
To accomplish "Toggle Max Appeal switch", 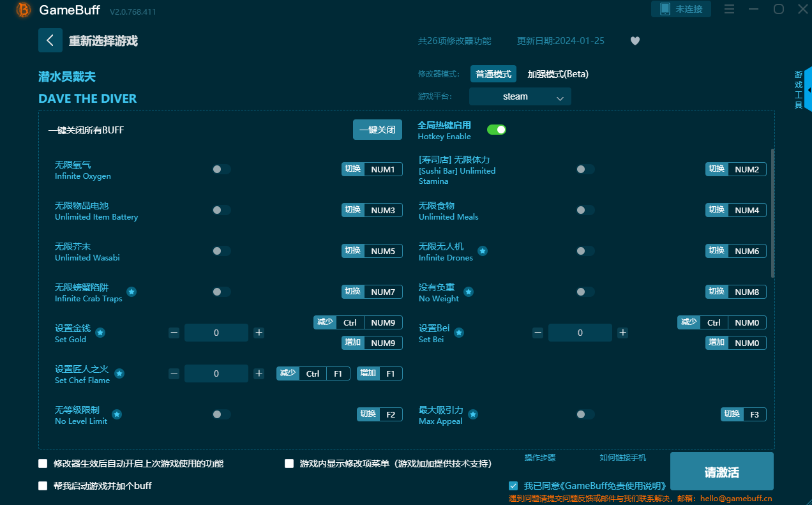I will coord(585,414).
